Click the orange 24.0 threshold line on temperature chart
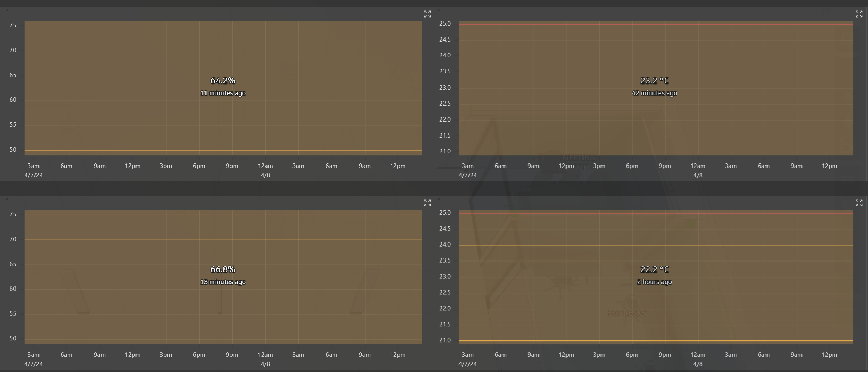Image resolution: width=868 pixels, height=372 pixels. [x=655, y=56]
